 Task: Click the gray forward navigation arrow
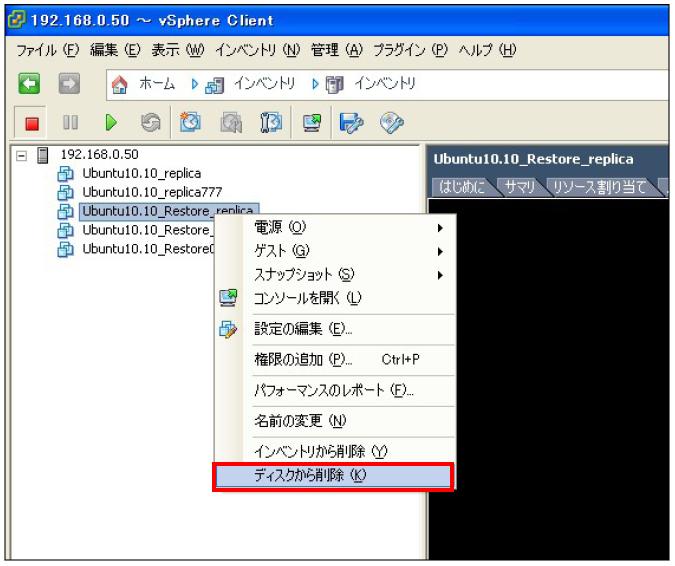pos(69,84)
